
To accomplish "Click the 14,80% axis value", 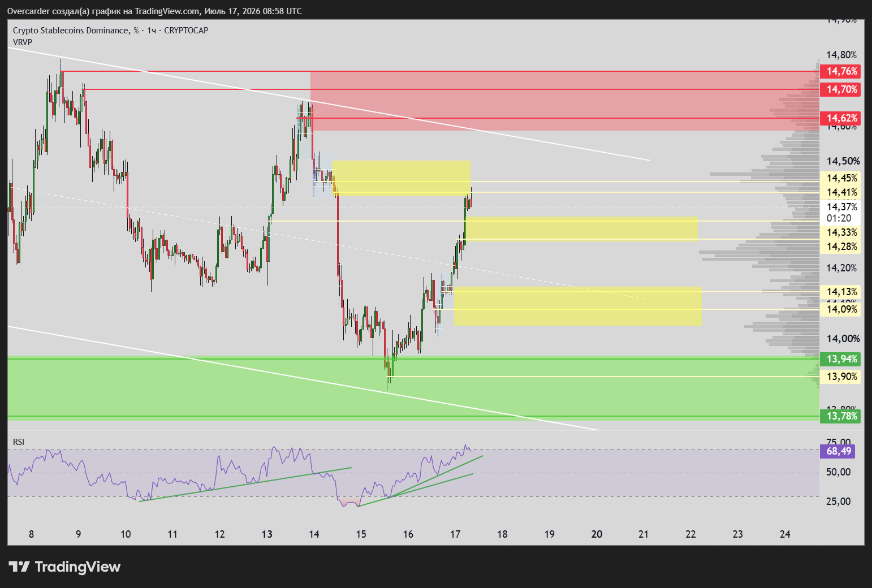I will click(x=841, y=55).
